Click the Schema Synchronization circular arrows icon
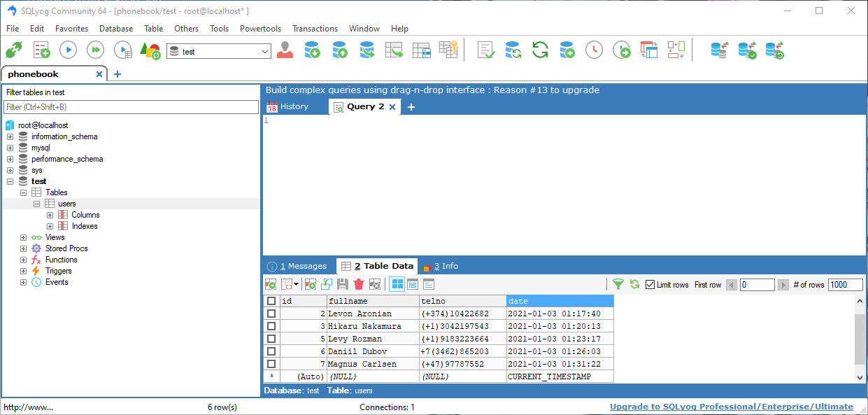868x415 pixels. point(540,50)
